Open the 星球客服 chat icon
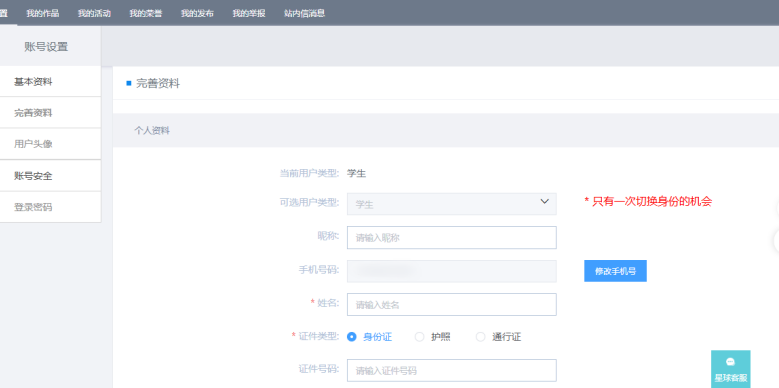The image size is (779, 388). point(730,369)
